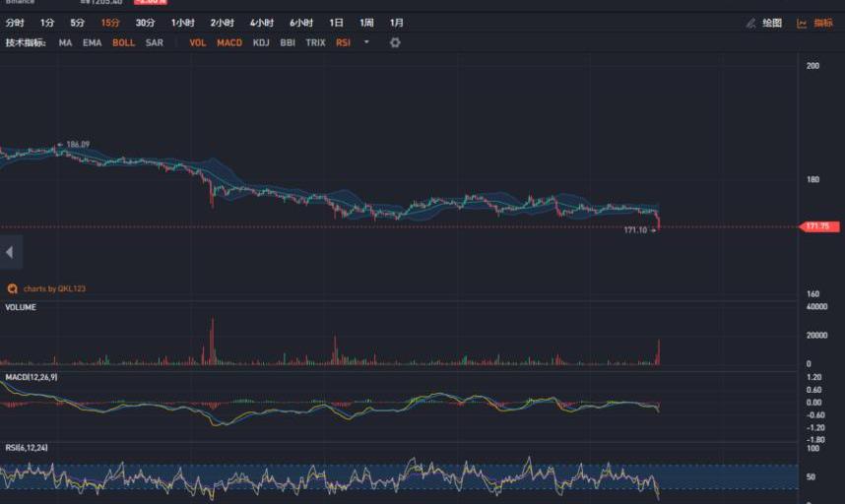Expand more indicators dropdown arrow
The width and height of the screenshot is (845, 504).
coord(366,42)
